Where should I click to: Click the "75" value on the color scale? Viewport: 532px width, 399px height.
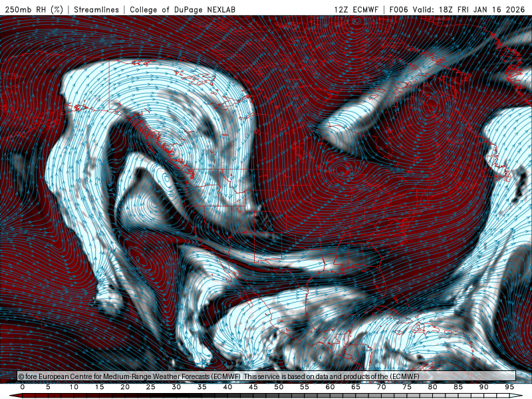[x=406, y=387]
